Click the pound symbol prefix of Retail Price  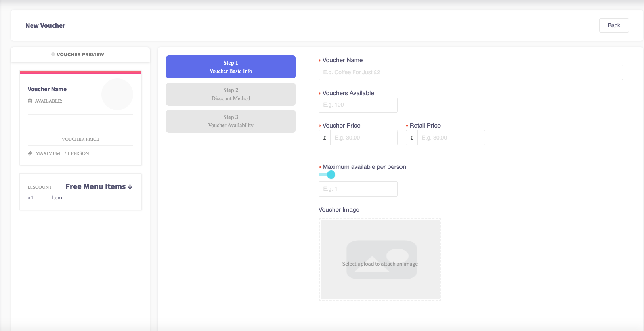(412, 138)
